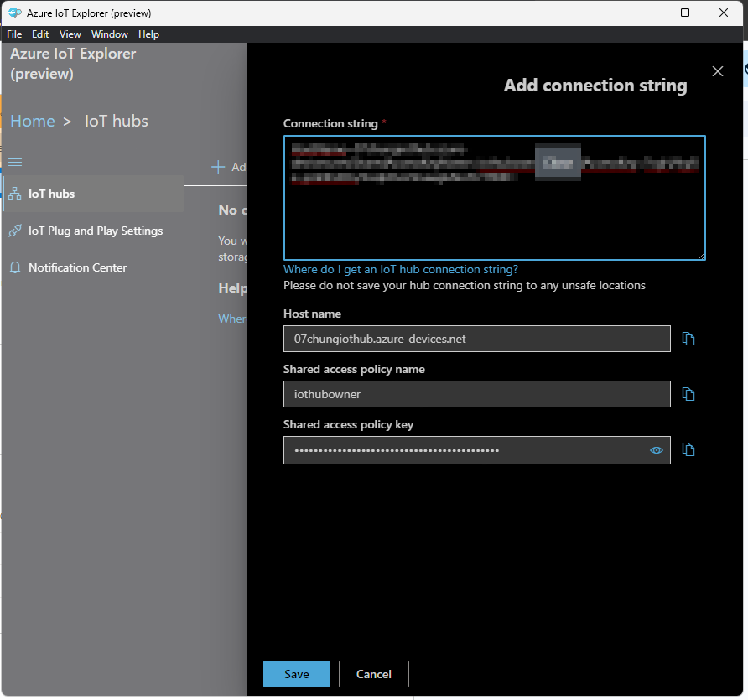Screen dimensions: 748x700
Task: Focus the Connection string text area
Action: (x=494, y=198)
